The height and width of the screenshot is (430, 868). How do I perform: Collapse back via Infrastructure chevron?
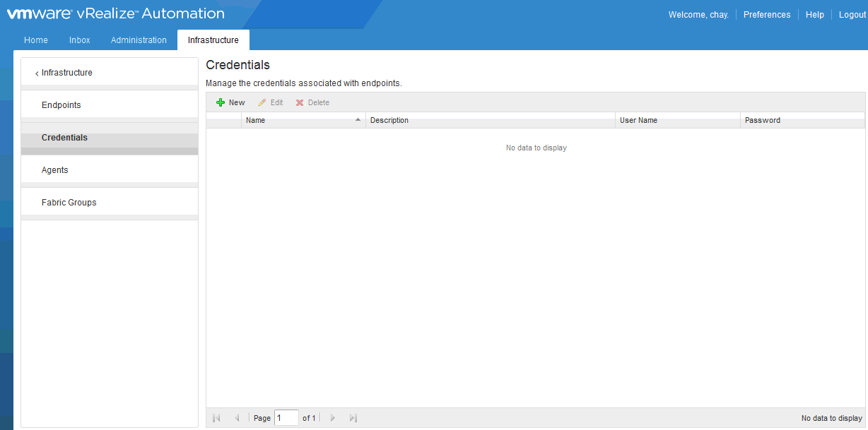(37, 73)
